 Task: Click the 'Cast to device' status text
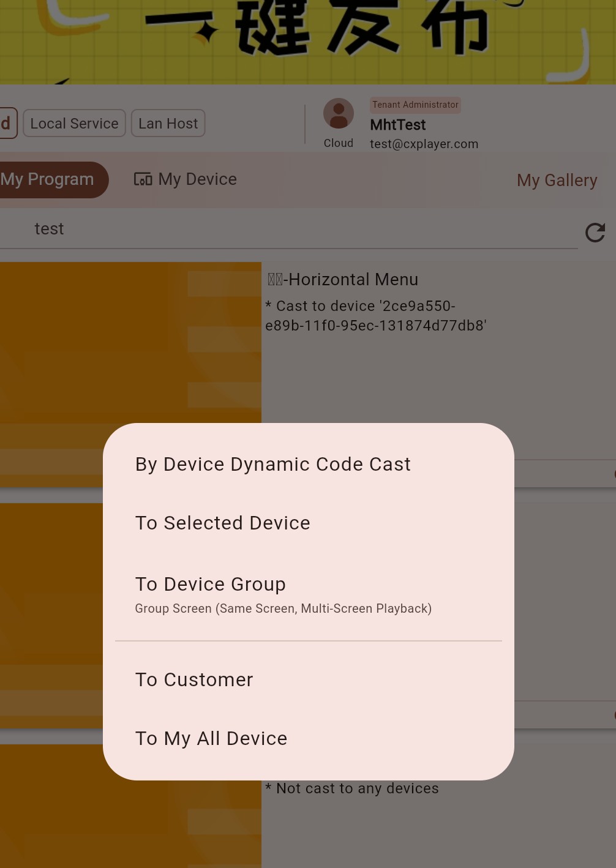[x=375, y=315]
